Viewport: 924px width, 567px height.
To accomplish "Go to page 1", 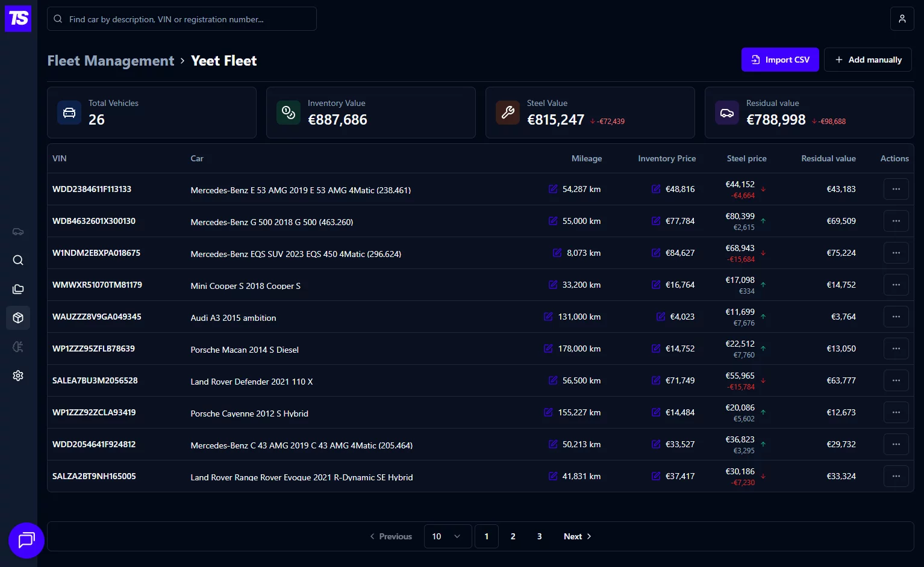I will click(x=487, y=536).
